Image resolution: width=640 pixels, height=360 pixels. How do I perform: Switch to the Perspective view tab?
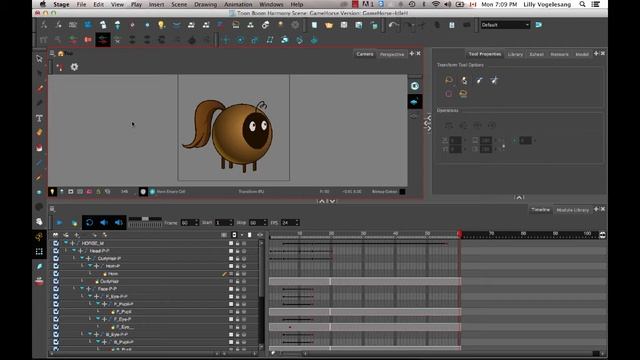[x=392, y=54]
